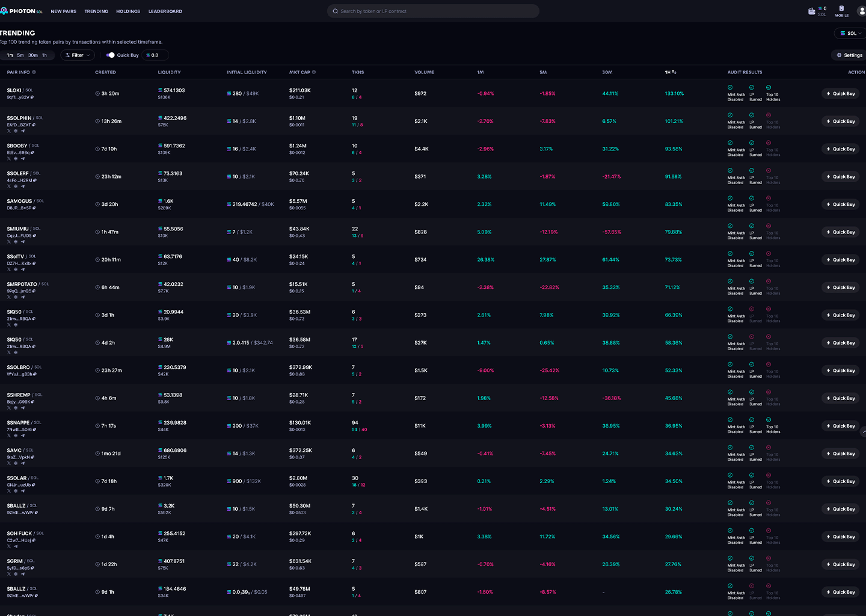Click the token search input field
The width and height of the screenshot is (866, 616).
tap(433, 11)
